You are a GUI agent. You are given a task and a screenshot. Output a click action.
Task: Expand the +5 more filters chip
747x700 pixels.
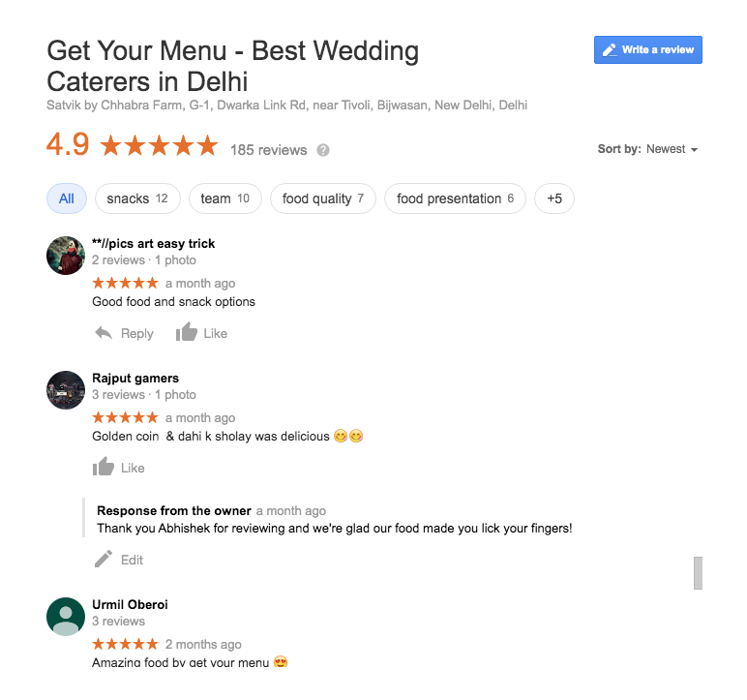[x=554, y=198]
